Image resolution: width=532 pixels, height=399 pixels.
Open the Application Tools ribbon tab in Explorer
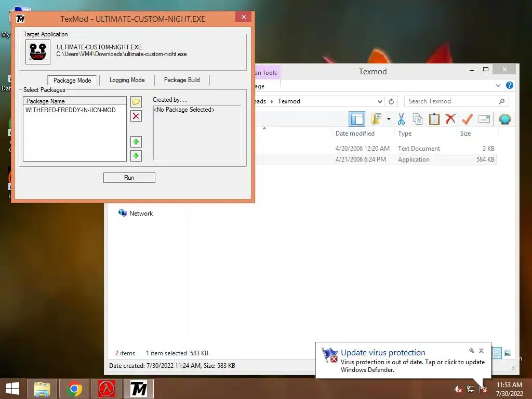point(268,73)
